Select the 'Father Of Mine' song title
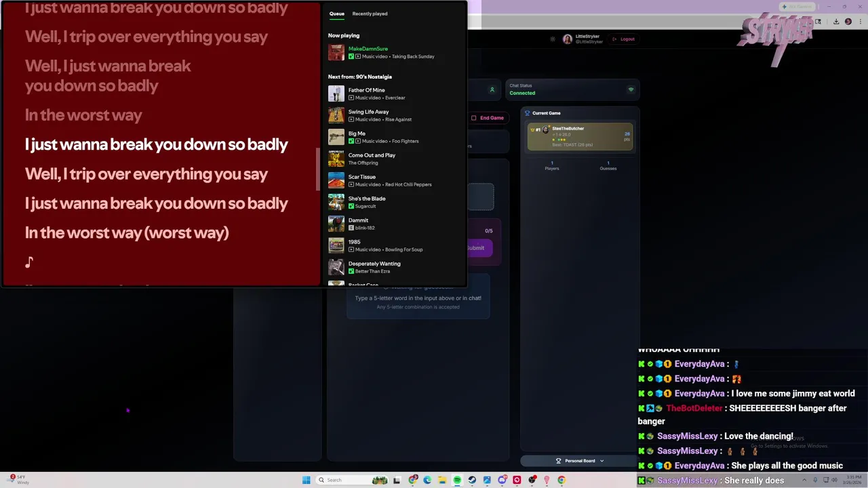Screen dimensions: 868x488 click(366, 90)
